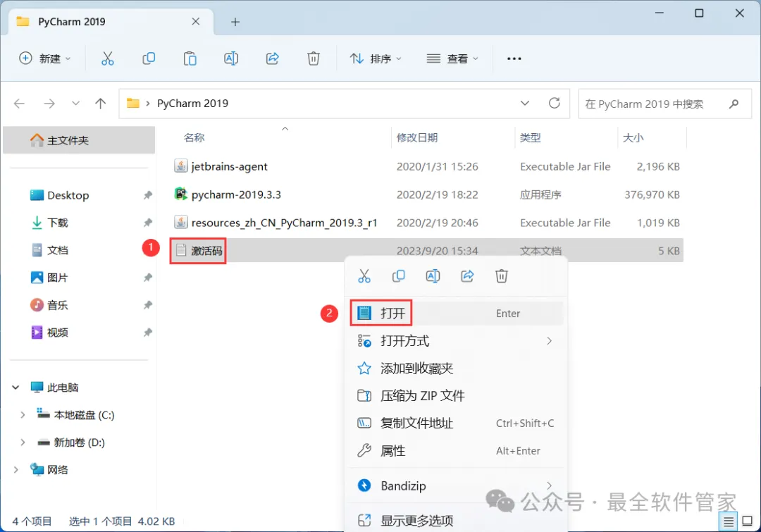
Task: Collapse the 此电脑 tree node
Action: coord(16,388)
